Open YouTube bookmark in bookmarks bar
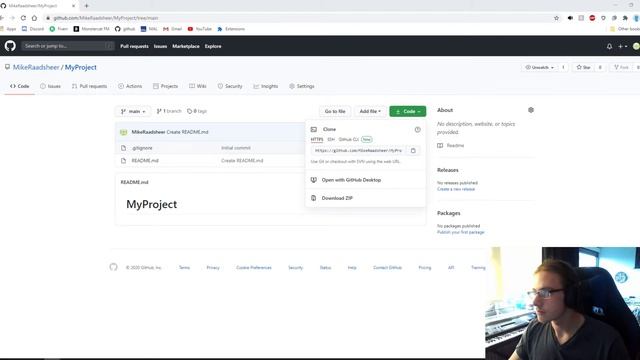This screenshot has width=640, height=360. coord(200,29)
